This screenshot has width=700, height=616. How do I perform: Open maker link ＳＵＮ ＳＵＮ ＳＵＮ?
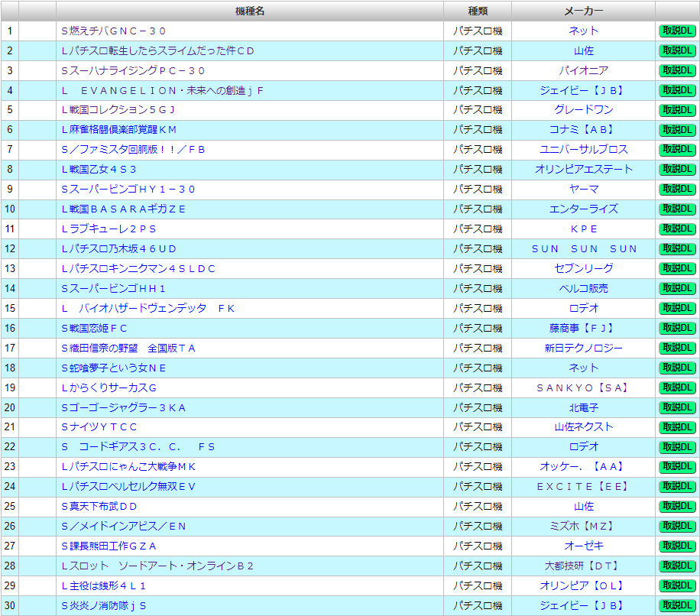click(584, 248)
